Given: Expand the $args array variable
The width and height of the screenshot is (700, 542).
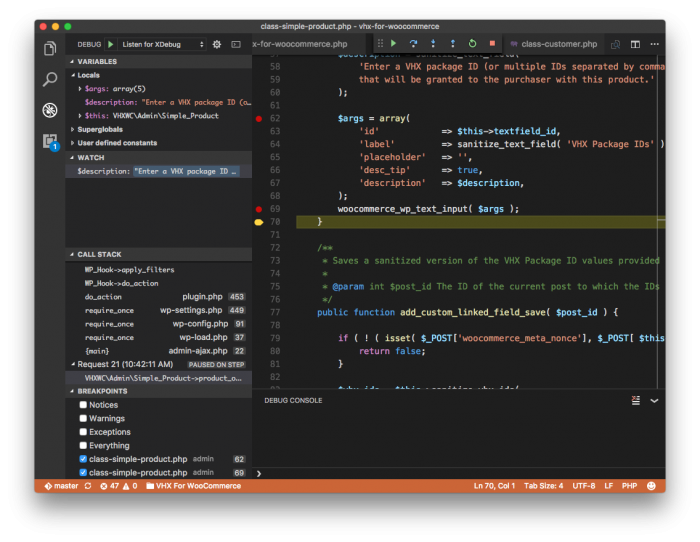Looking at the screenshot, I should pyautogui.click(x=80, y=89).
